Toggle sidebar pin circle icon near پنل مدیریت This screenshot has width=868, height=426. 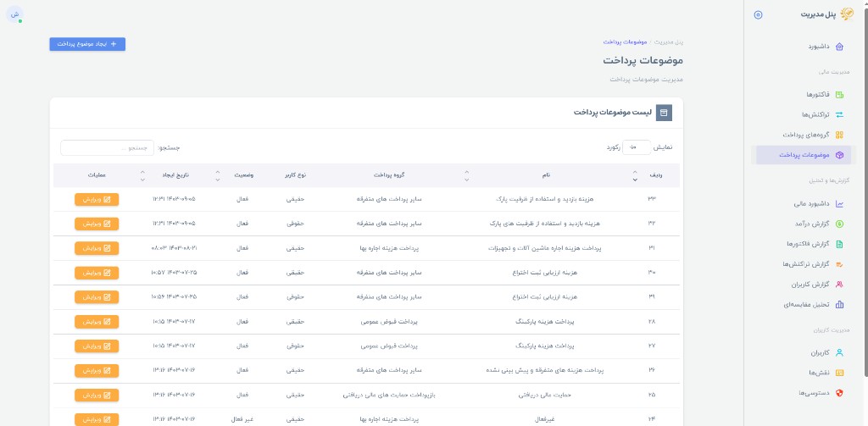(759, 15)
